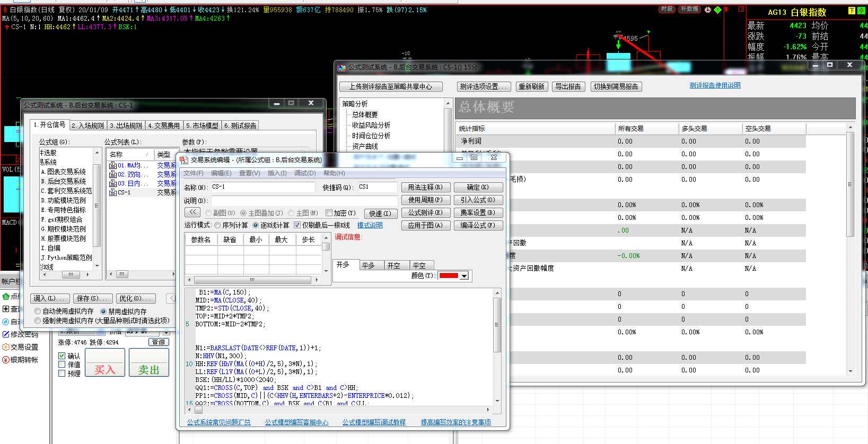
Task: Toggle the 保值 checkbox in order panel
Action: (62, 365)
